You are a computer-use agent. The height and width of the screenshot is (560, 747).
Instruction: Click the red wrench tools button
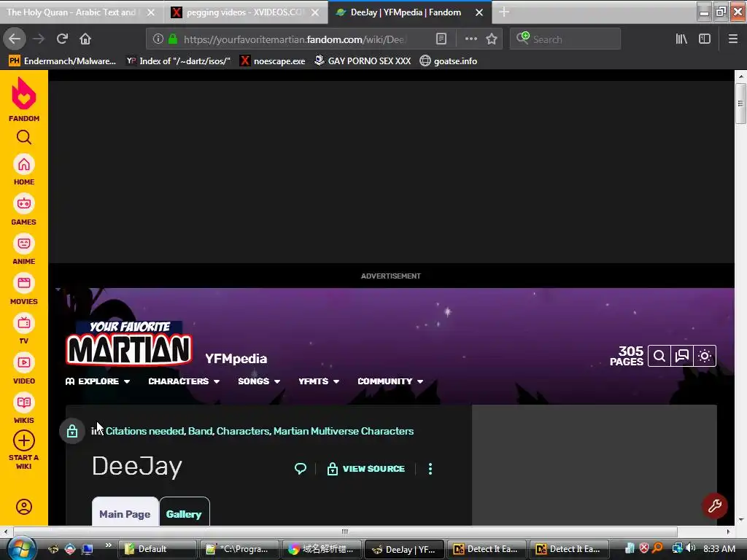[x=715, y=506]
